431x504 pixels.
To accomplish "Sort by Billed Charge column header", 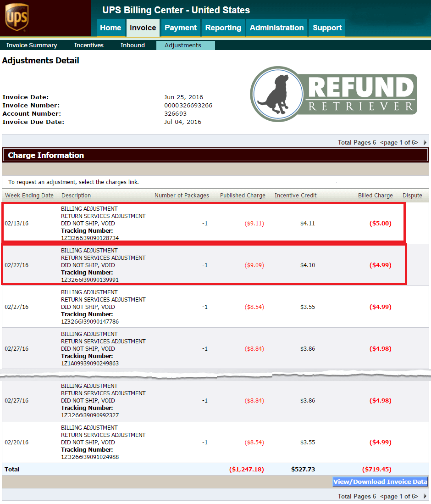I will pos(376,196).
